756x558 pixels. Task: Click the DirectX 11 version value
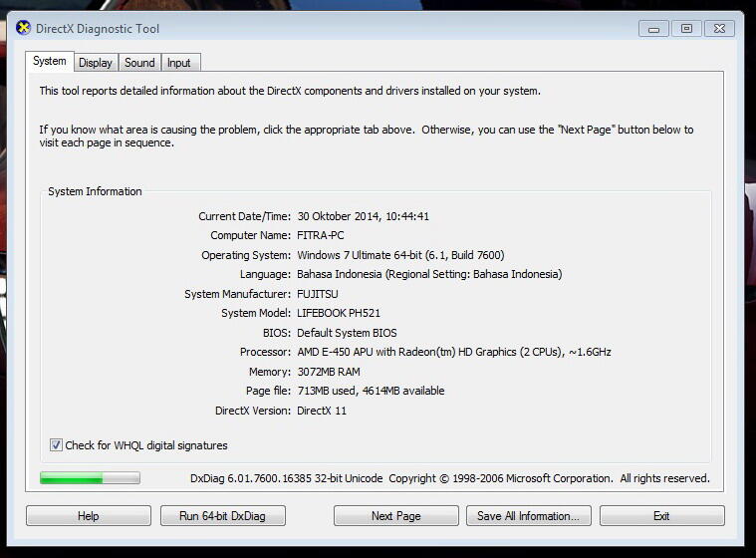pos(322,411)
